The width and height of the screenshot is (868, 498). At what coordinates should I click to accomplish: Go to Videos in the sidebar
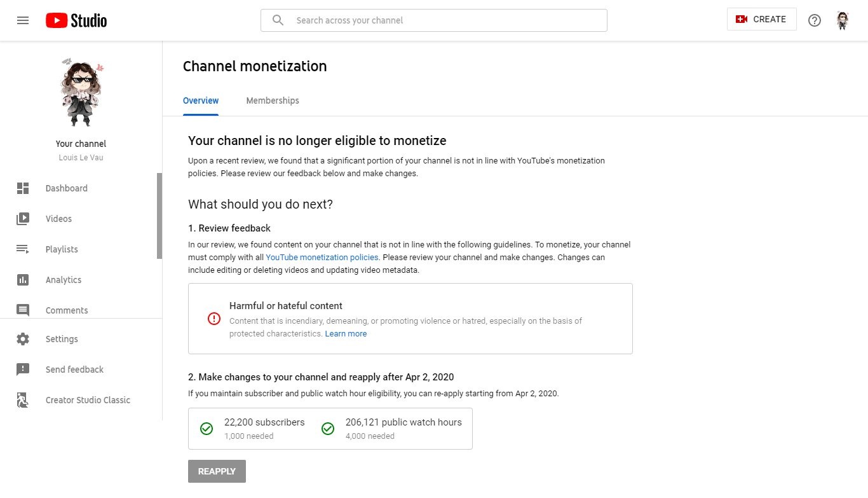tap(81, 219)
